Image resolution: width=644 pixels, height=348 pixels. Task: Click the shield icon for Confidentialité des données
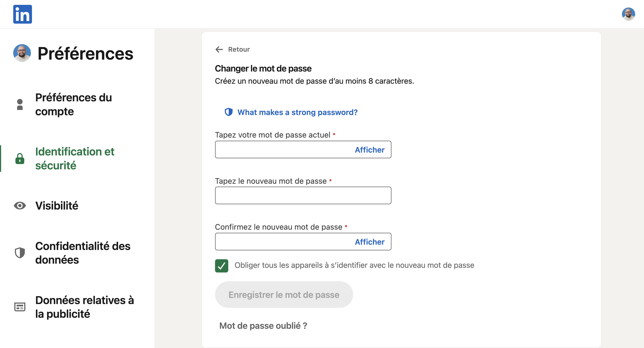coord(20,253)
